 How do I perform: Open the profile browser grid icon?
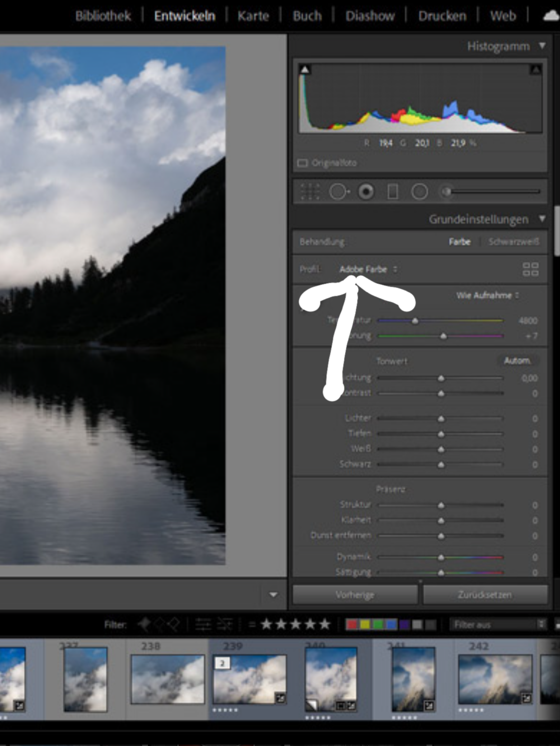pos(530,269)
